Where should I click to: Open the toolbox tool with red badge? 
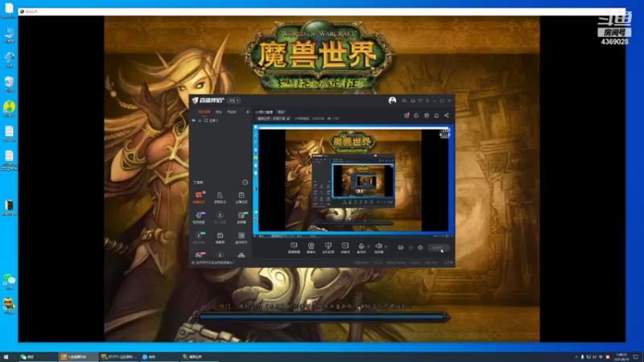coord(199,254)
